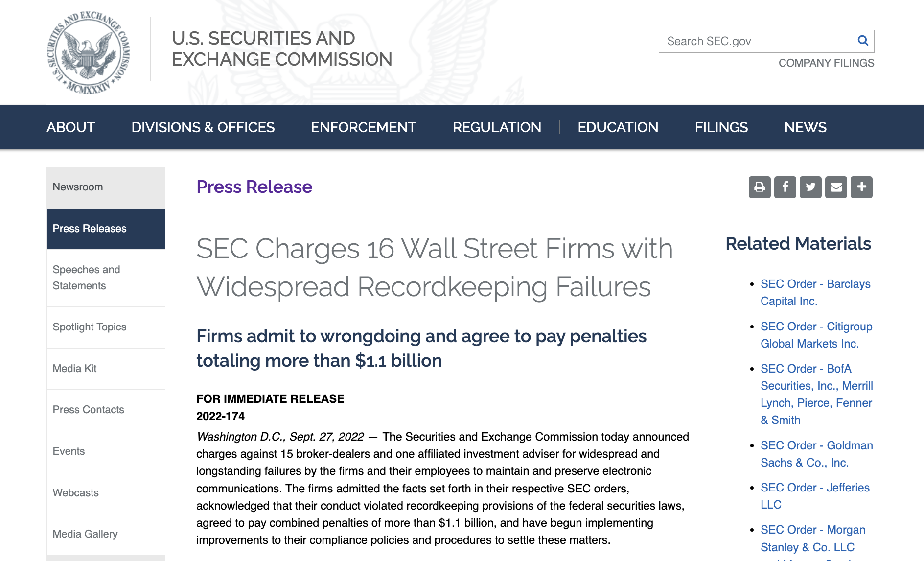Viewport: 924px width, 561px height.
Task: Open the Regulation menu item
Action: [x=497, y=127]
